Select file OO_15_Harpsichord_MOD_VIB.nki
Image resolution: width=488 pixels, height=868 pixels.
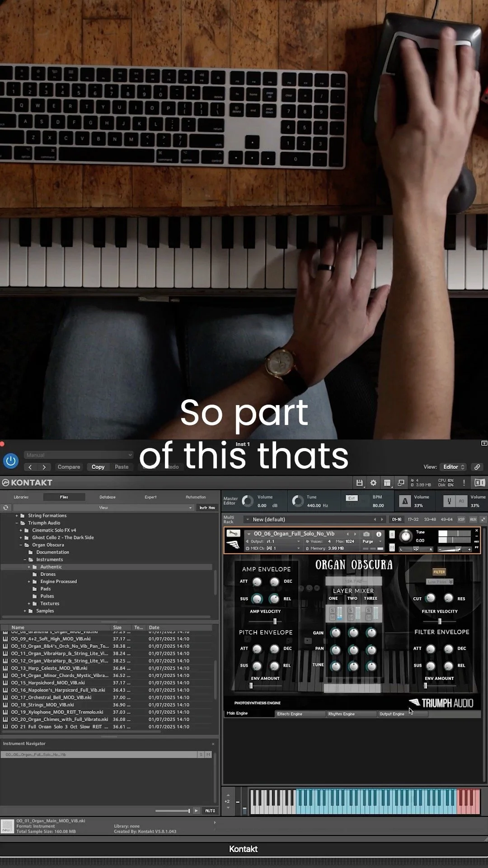[107, 683]
